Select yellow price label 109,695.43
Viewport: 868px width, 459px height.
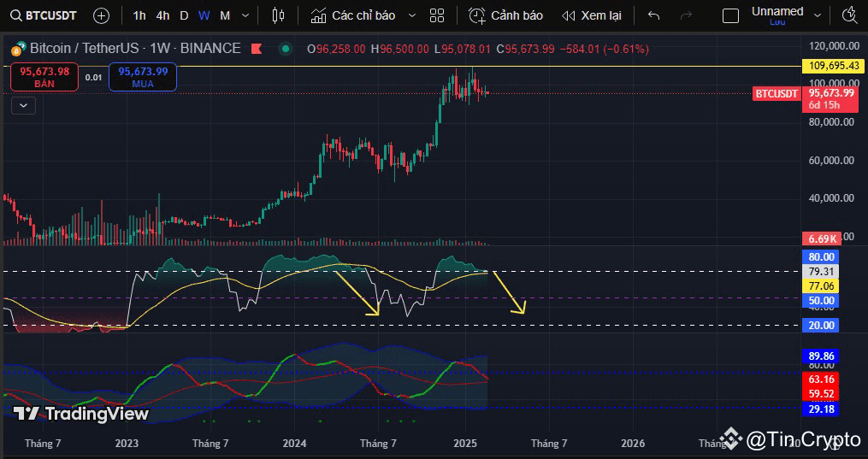click(836, 67)
